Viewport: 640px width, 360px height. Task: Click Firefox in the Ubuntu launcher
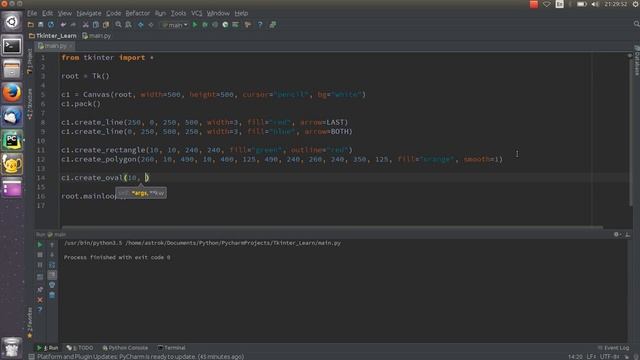pos(12,93)
